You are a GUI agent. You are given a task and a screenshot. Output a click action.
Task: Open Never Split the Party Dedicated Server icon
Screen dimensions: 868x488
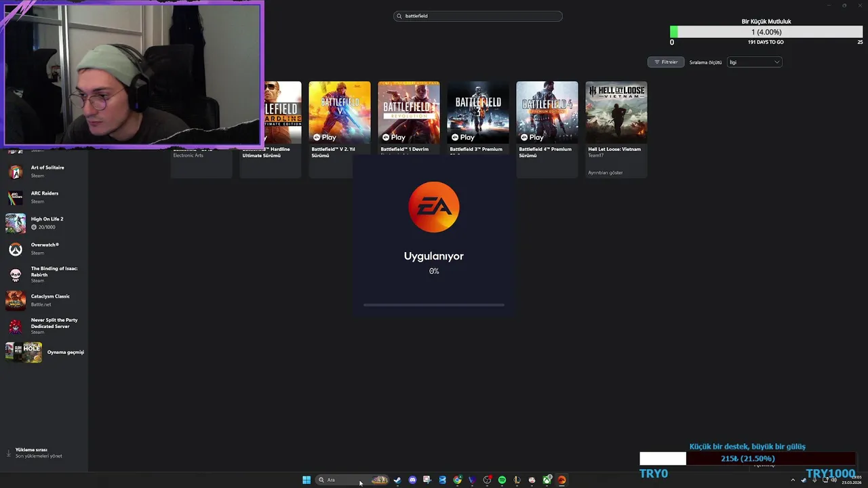click(15, 326)
